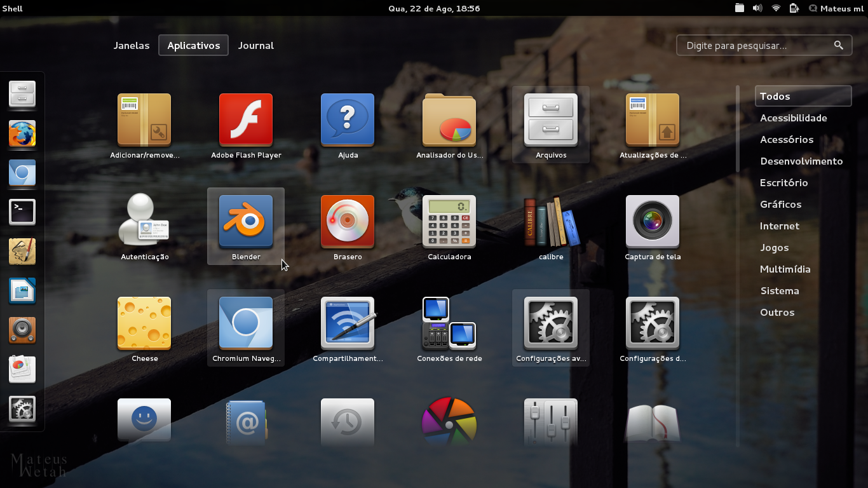Launch the colorful aperture photo app

pos(449,421)
